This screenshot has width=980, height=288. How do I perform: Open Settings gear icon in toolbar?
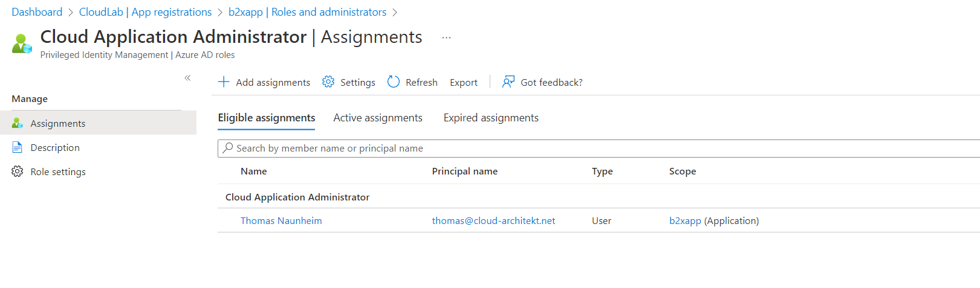328,82
